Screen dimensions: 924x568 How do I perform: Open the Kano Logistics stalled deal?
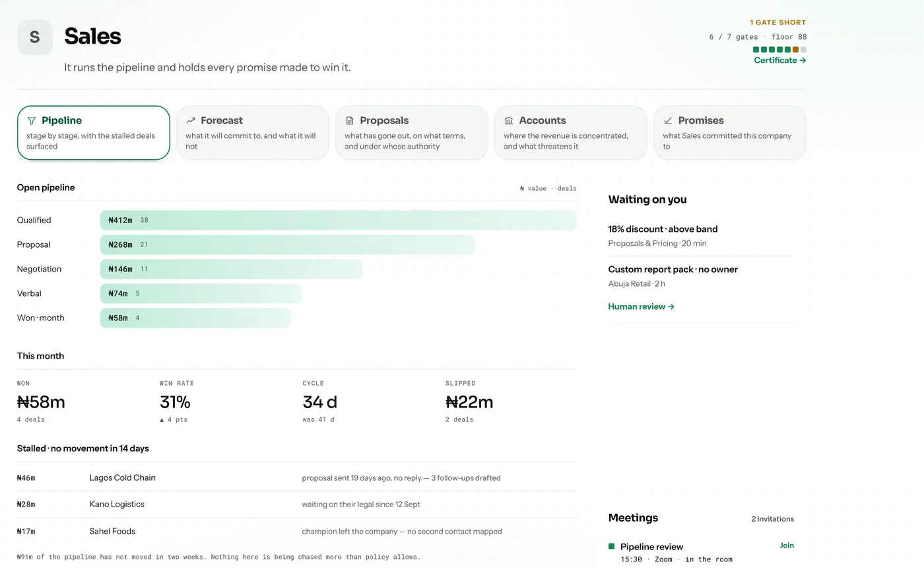pyautogui.click(x=297, y=504)
